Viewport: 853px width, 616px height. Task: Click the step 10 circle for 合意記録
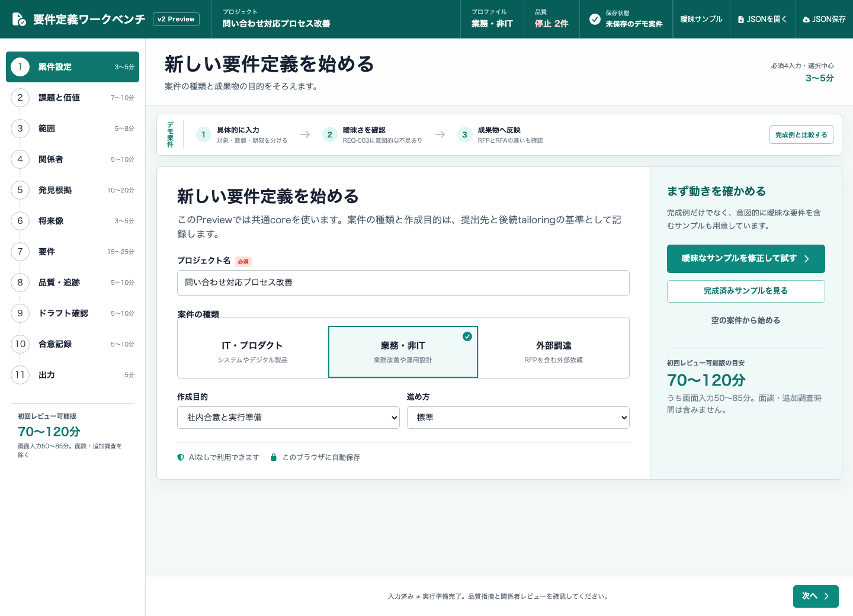click(20, 344)
